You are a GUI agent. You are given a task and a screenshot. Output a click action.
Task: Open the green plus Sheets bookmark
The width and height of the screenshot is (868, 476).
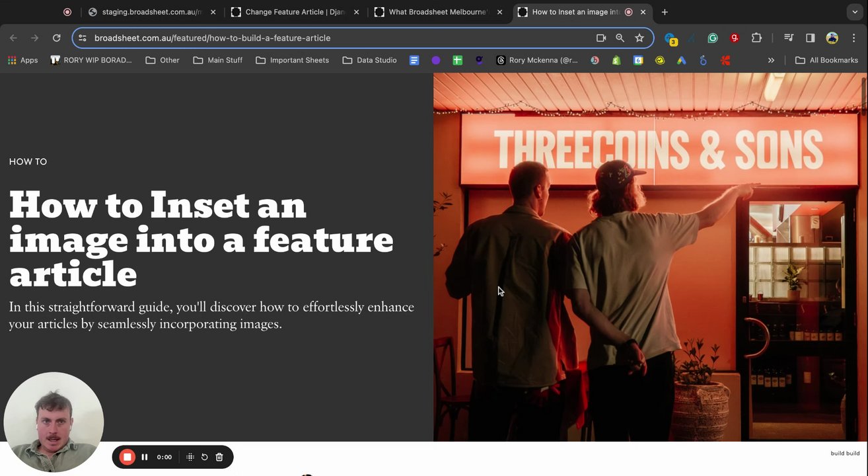click(457, 60)
